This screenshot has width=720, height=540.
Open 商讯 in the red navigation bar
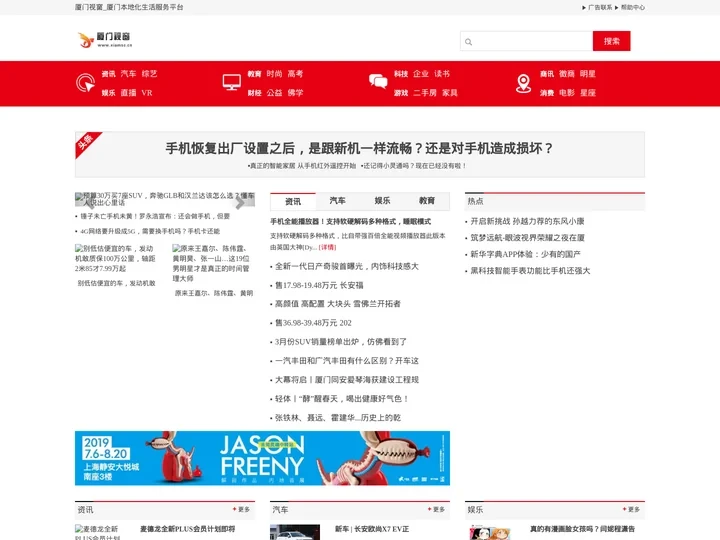click(x=547, y=74)
